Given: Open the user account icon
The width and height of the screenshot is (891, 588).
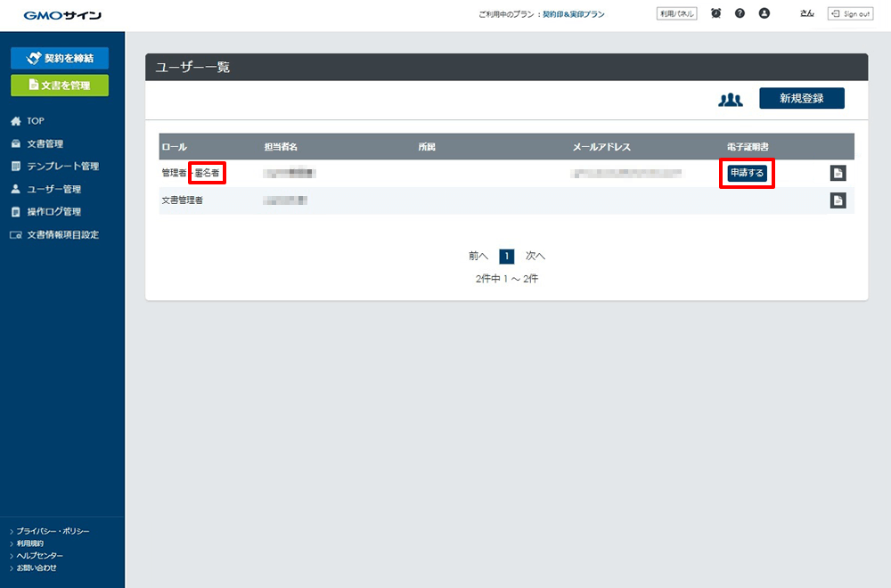Looking at the screenshot, I should [764, 13].
